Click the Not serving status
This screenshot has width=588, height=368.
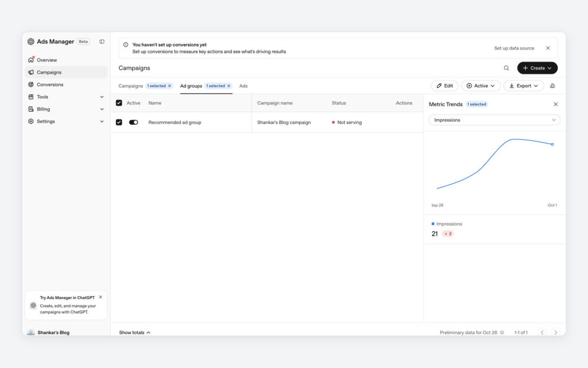(347, 122)
